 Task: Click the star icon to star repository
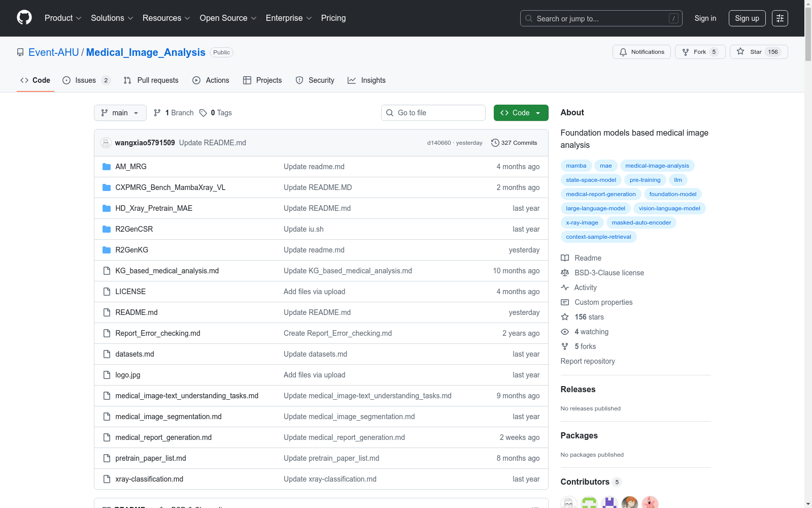coord(740,52)
